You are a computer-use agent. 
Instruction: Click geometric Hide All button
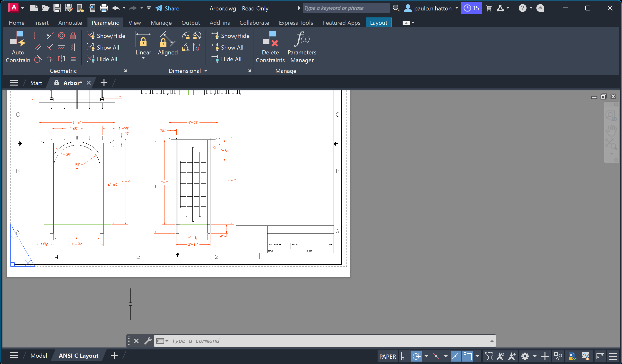pos(102,59)
